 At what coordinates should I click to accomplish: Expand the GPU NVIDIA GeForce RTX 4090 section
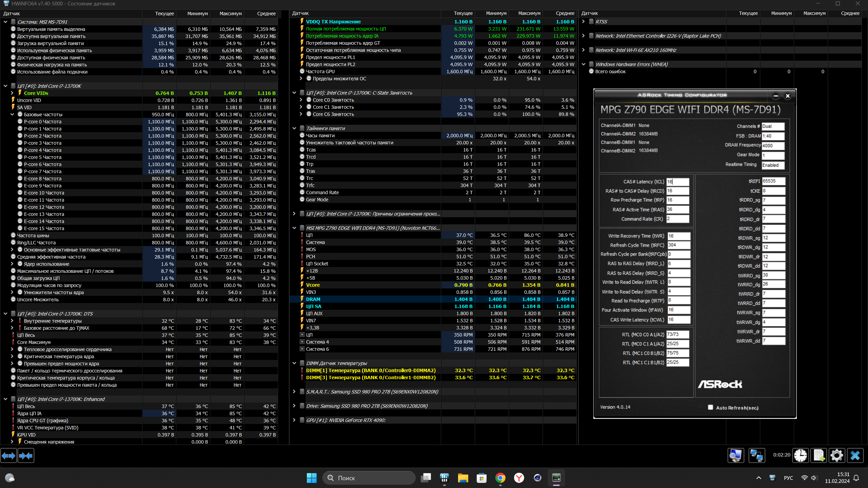[294, 420]
